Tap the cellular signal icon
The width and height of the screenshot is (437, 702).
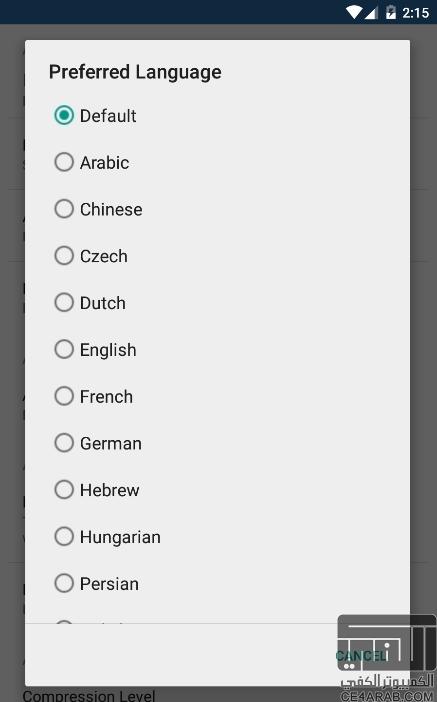pos(371,13)
